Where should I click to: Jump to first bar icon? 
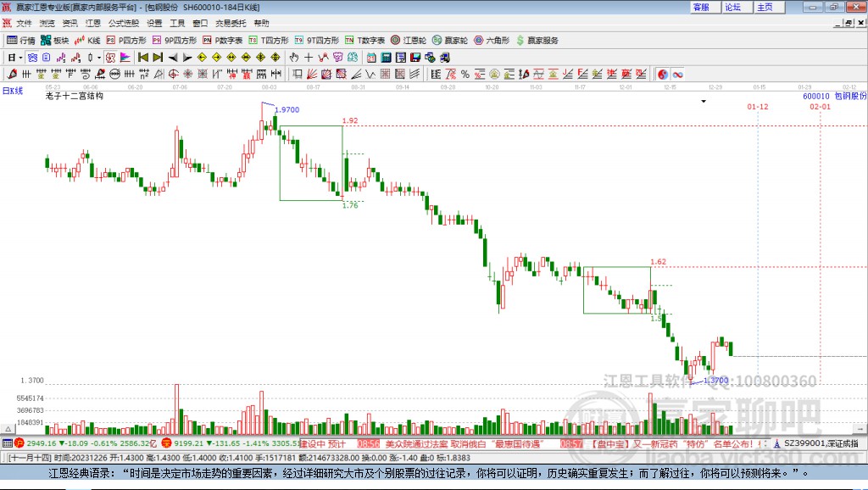[142, 58]
